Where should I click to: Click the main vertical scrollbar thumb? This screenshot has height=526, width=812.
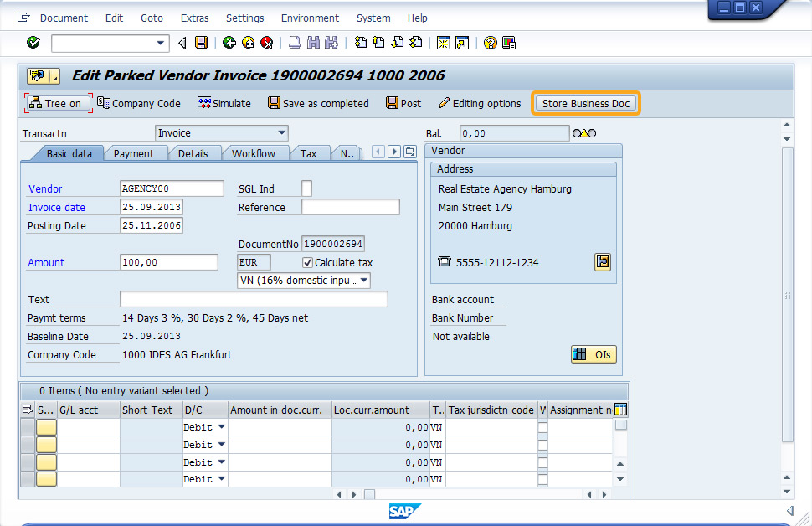[787, 294]
